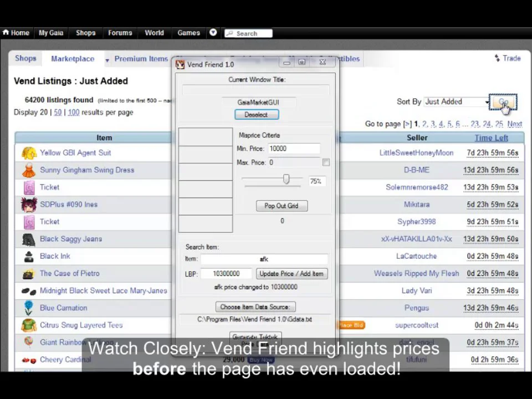This screenshot has height=399, width=532.
Task: Click the Gaia top Search box
Action: click(248, 33)
